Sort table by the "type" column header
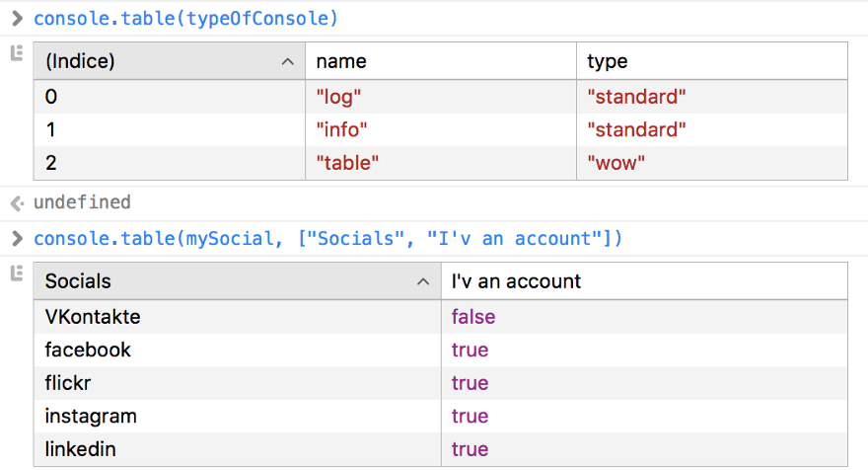The width and height of the screenshot is (868, 470). (608, 61)
